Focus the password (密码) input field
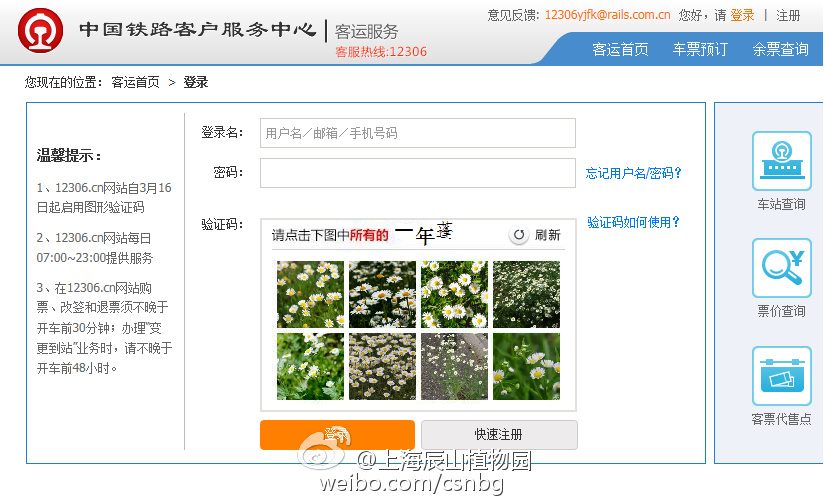This screenshot has height=503, width=824. (x=417, y=173)
